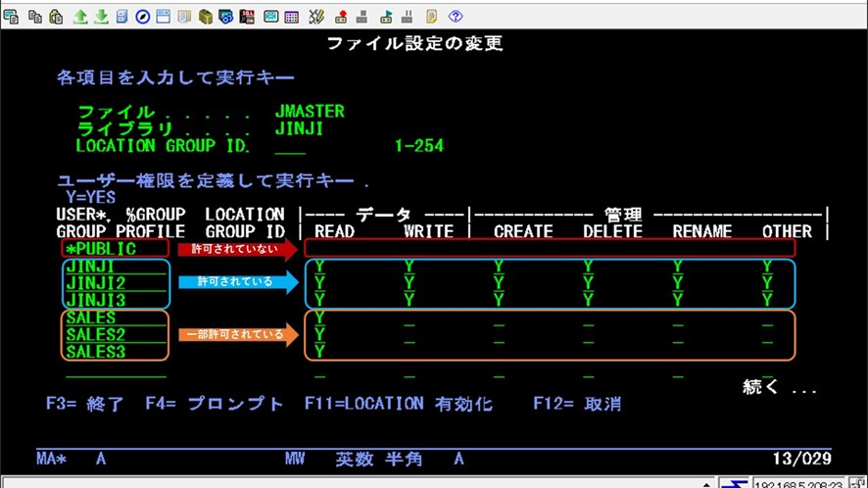Click the JINJI library name value
The width and height of the screenshot is (868, 488).
click(299, 129)
